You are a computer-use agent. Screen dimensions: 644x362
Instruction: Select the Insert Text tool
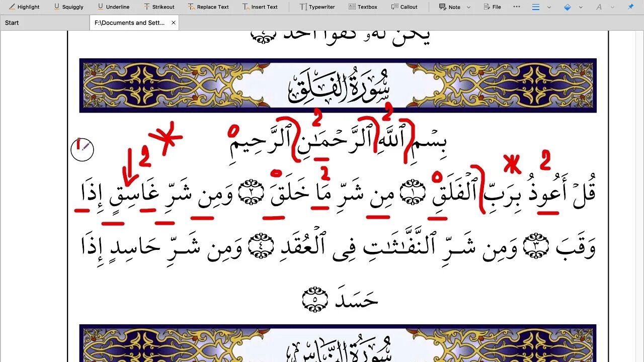[x=260, y=7]
